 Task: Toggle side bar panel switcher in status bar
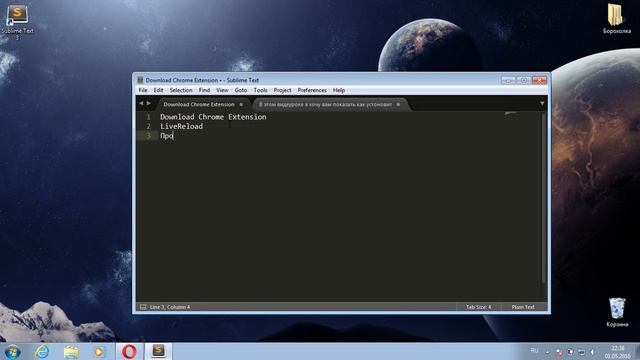coord(143,307)
